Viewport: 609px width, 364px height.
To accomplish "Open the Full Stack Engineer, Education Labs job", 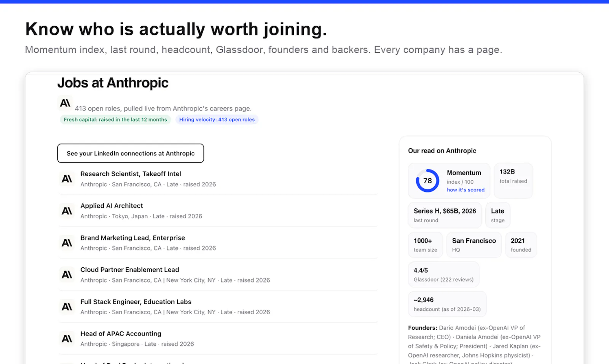I will pyautogui.click(x=136, y=302).
